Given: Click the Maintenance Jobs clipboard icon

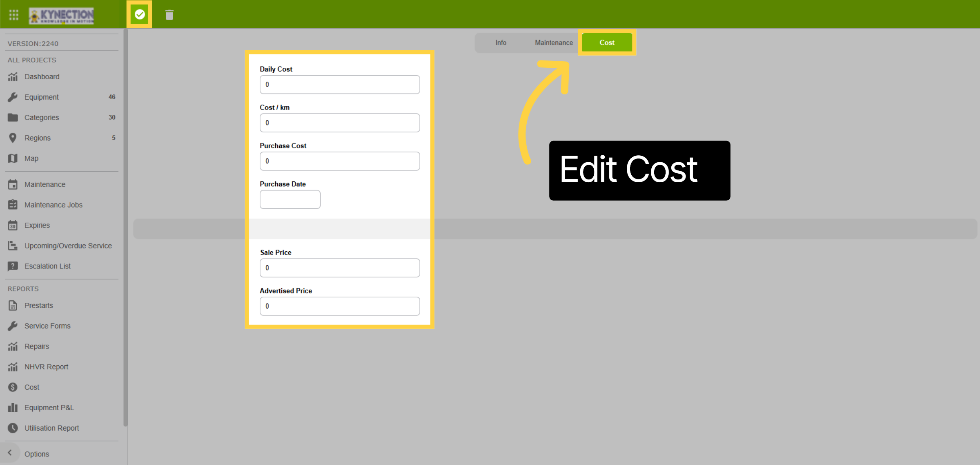Looking at the screenshot, I should coord(13,205).
